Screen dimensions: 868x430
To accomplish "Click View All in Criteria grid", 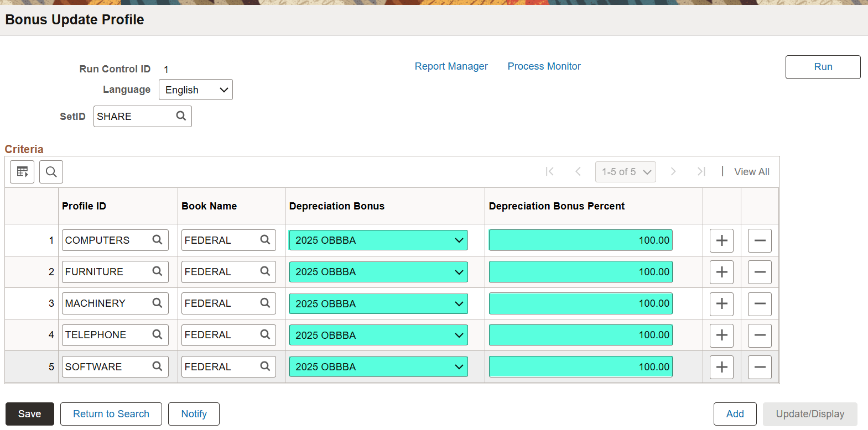I will [x=751, y=172].
